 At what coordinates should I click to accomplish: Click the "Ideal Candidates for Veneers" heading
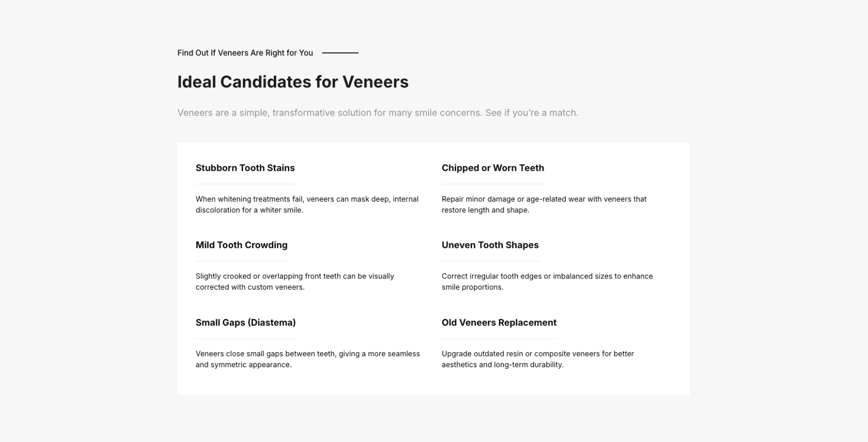click(293, 82)
